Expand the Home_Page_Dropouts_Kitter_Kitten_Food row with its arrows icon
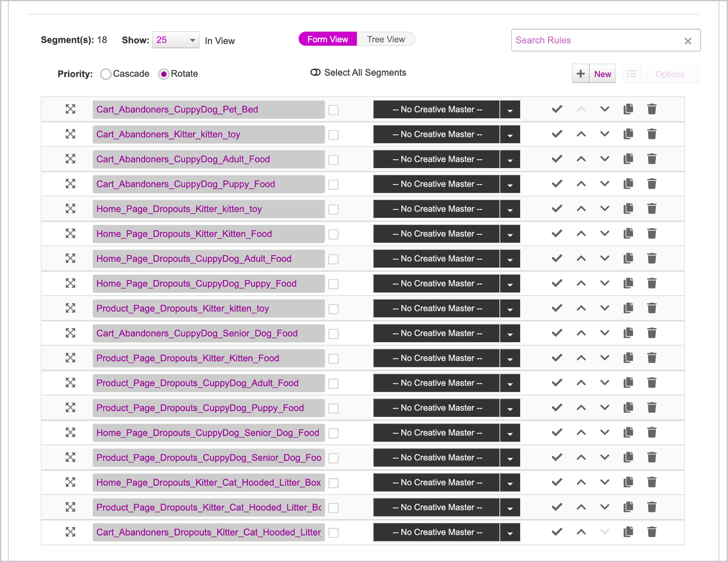Viewport: 728px width, 562px height. (x=71, y=233)
